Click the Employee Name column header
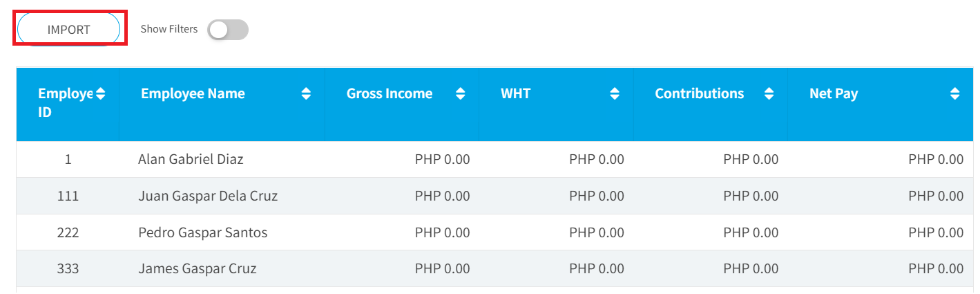 point(221,104)
